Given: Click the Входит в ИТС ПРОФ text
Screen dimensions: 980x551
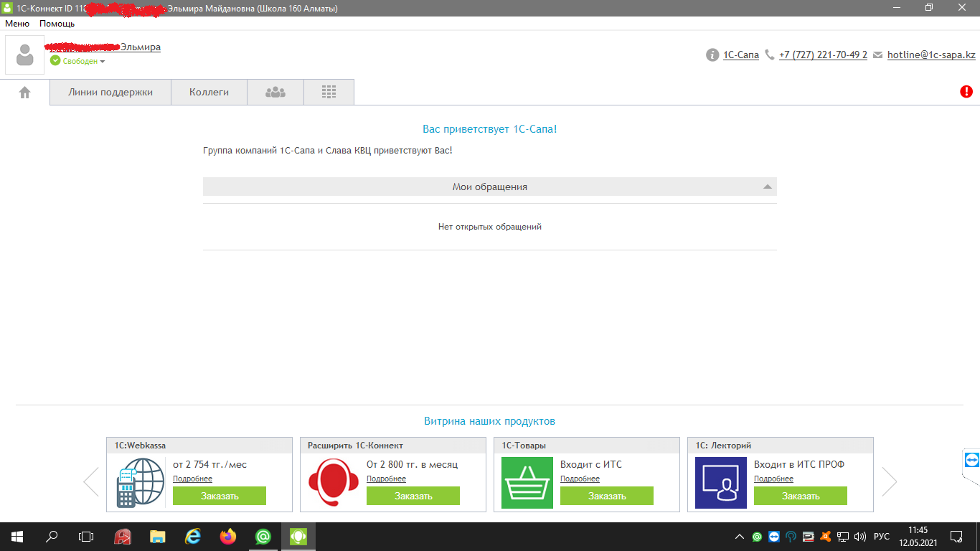Looking at the screenshot, I should pos(799,464).
